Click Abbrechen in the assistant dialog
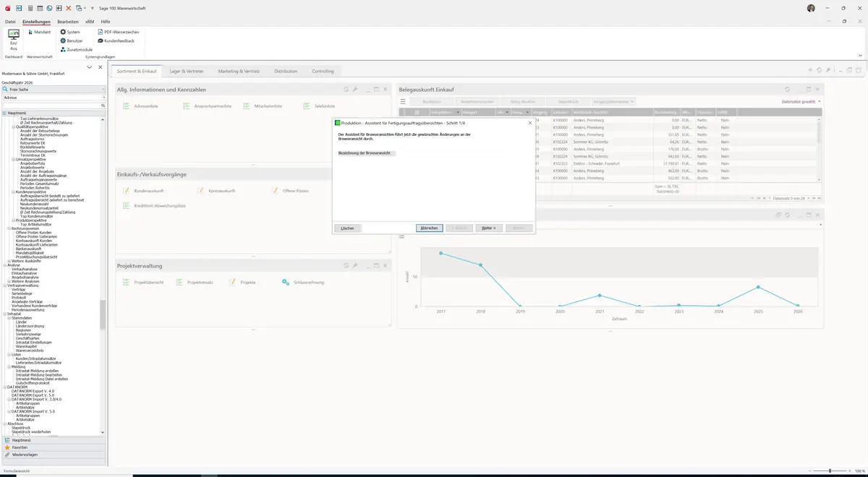The height and width of the screenshot is (477, 868). pos(430,228)
